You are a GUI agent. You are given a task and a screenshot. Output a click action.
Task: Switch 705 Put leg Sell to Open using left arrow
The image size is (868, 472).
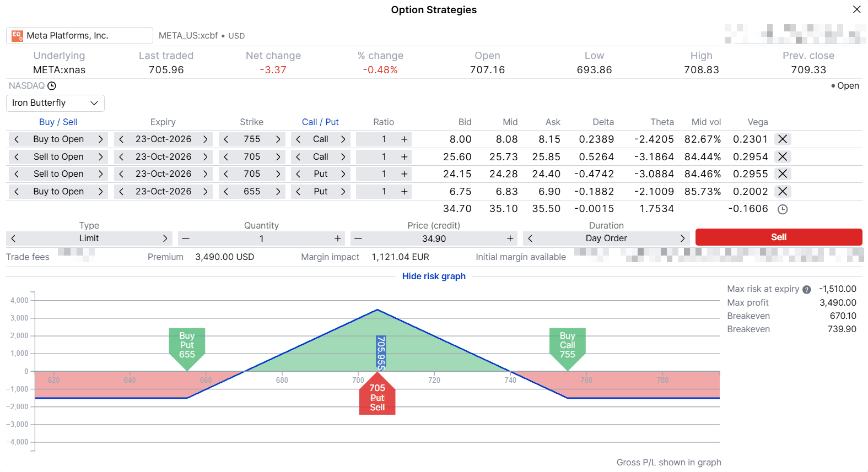[17, 174]
